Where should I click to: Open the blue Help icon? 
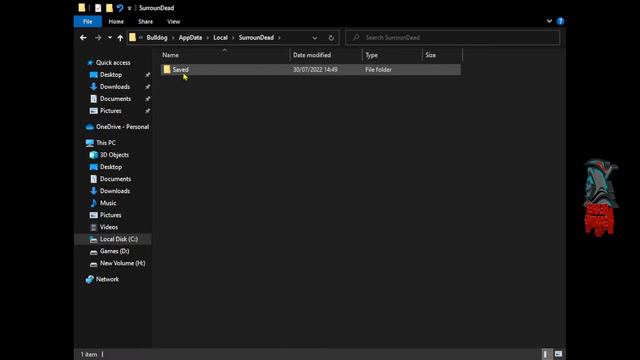[x=560, y=21]
